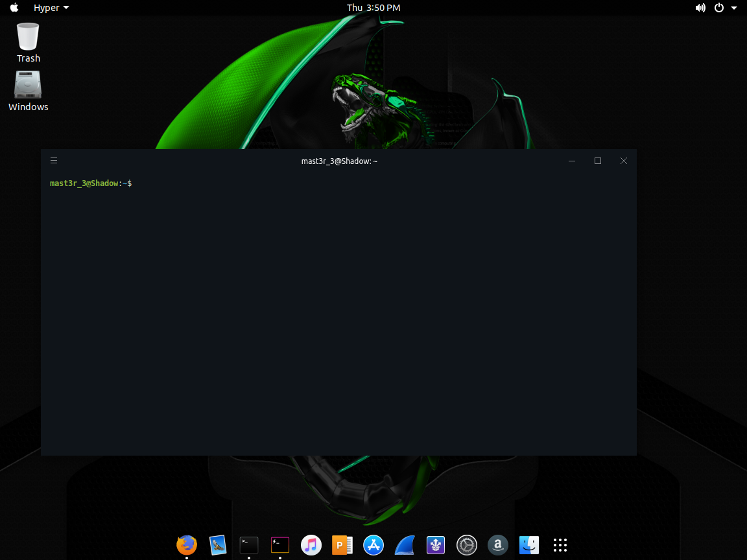Minimize the Hyper terminal window
The width and height of the screenshot is (747, 560).
(572, 161)
